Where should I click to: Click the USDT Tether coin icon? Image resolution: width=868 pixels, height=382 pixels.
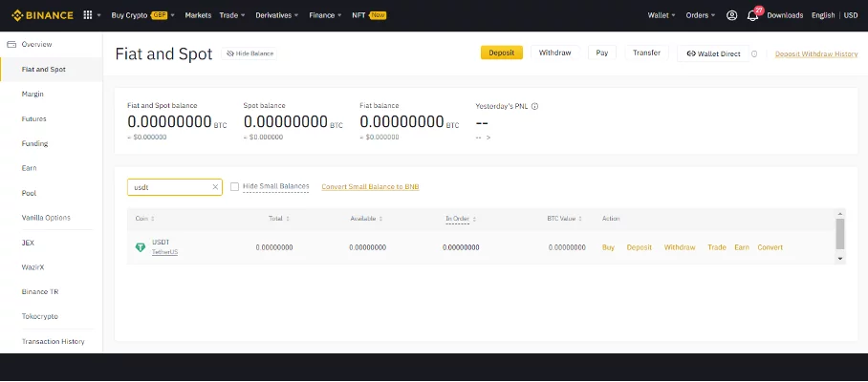tap(141, 247)
